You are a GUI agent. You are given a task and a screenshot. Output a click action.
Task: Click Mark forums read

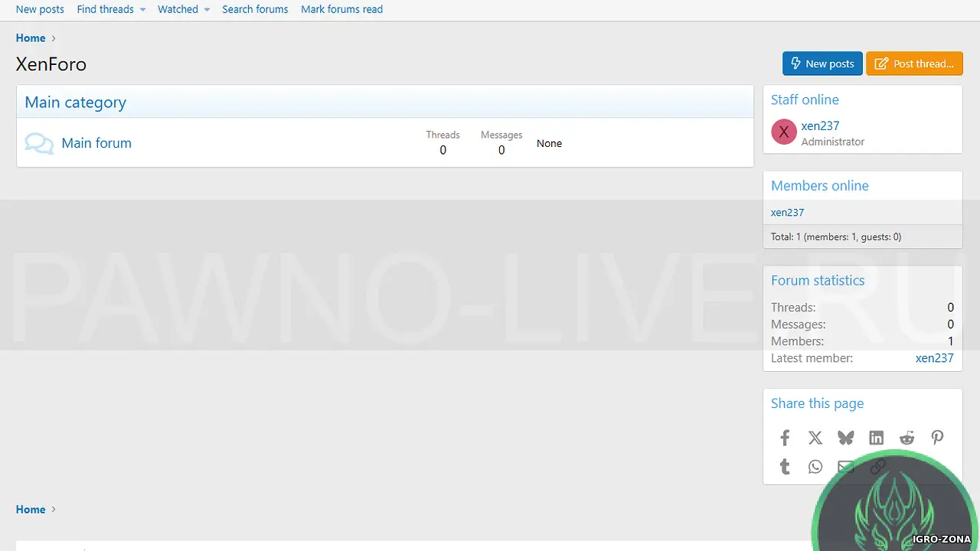coord(341,9)
